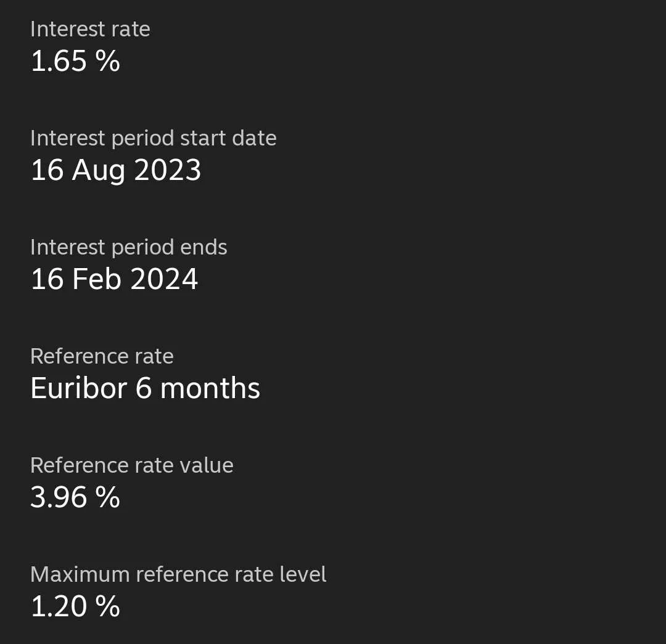
Task: Click the Reference rate label
Action: (102, 357)
